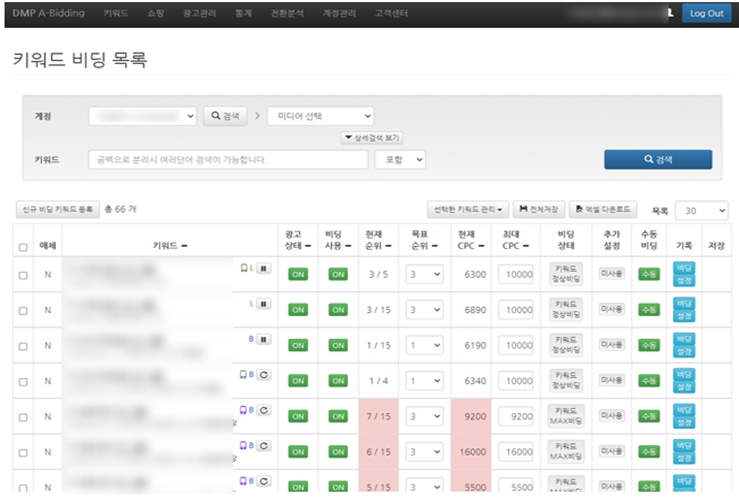Click the large blue 검색 search button
The image size is (739, 500).
658,159
